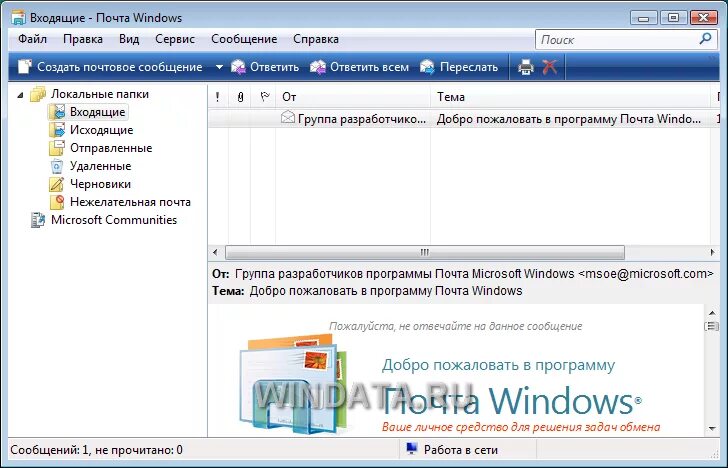The height and width of the screenshot is (468, 728).
Task: Click the Сообщений: 1, не прочитано: 0 status text
Action: click(x=97, y=449)
